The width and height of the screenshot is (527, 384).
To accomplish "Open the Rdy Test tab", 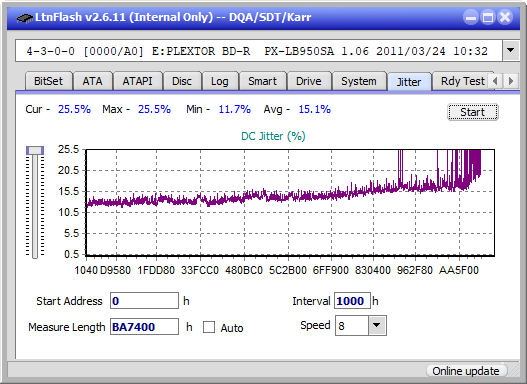I will coord(462,81).
